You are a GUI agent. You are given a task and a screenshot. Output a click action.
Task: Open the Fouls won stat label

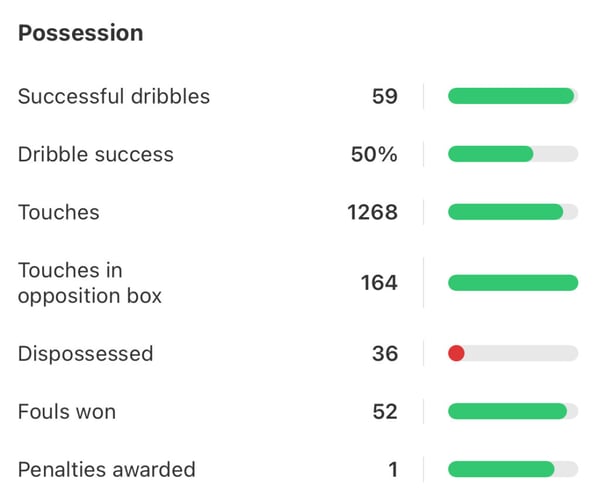point(67,411)
